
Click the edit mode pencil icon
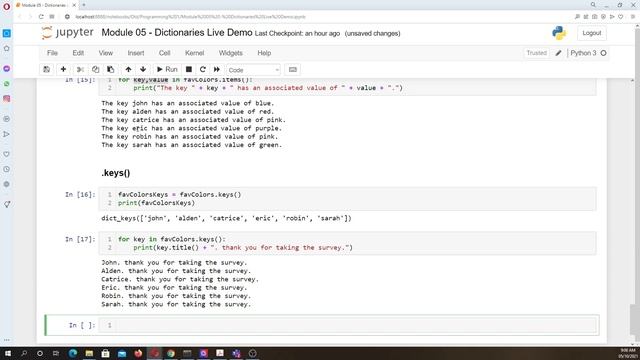click(x=558, y=53)
